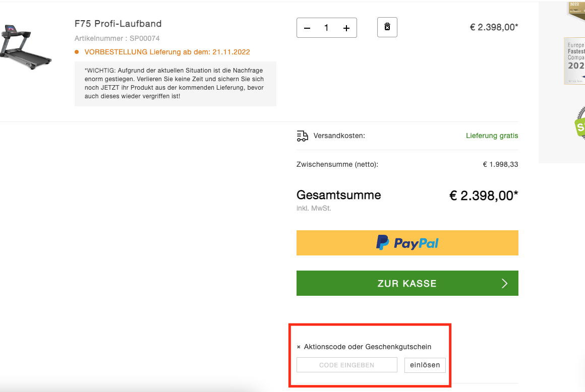585x392 pixels.
Task: Click the orange VORBESTELLUNG delivery notice
Action: (x=166, y=52)
